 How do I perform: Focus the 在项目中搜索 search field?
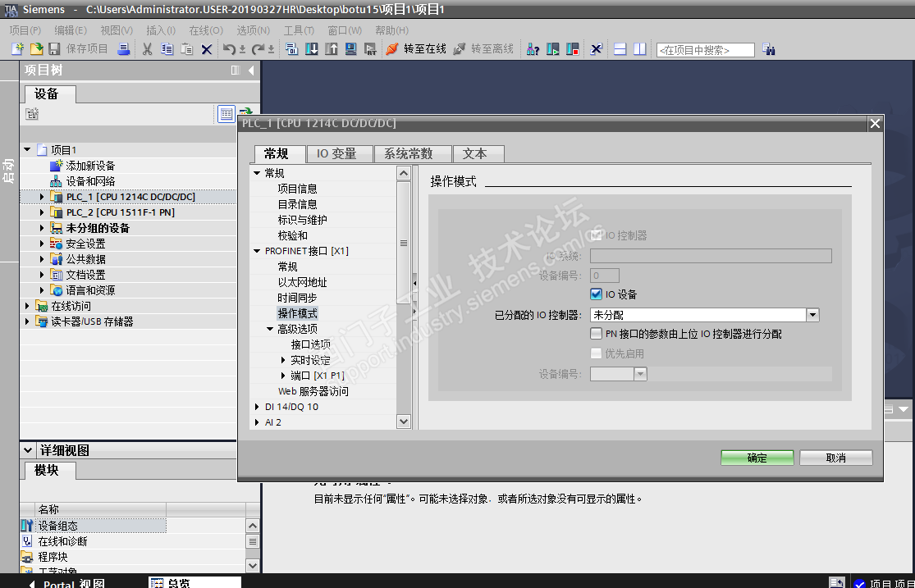point(705,50)
